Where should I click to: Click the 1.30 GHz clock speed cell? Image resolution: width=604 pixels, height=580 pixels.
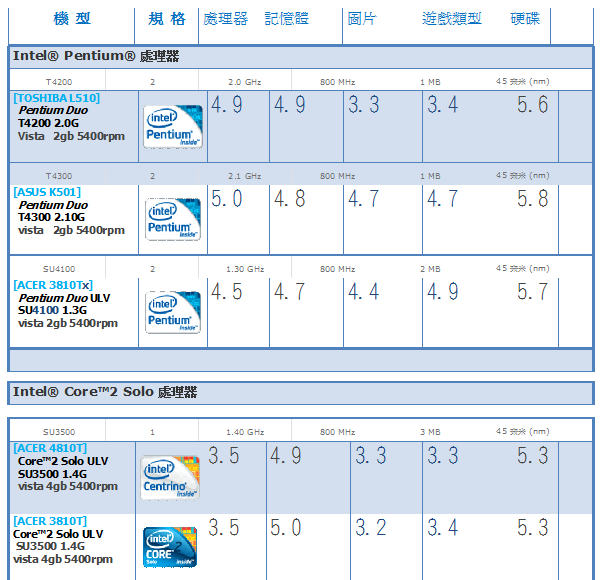coord(245,269)
